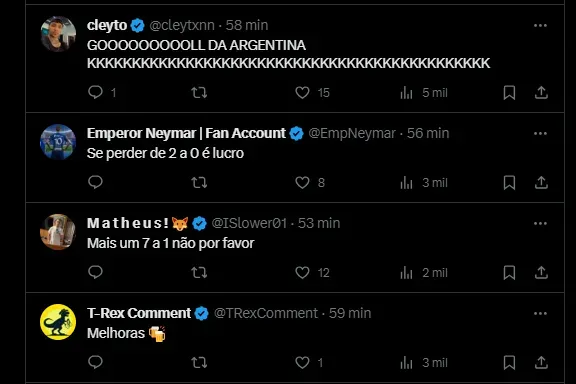Viewport: 576px width, 384px height.
Task: Repost cleyto's tweet
Action: 199,93
